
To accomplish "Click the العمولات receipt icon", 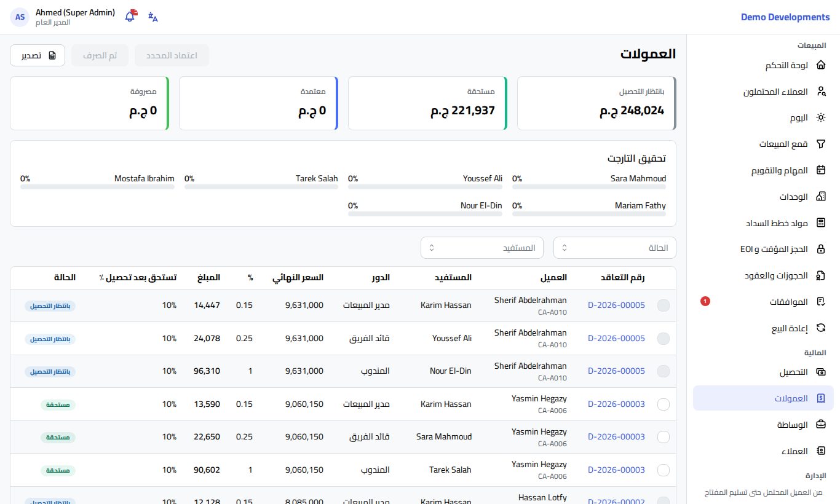I will point(820,398).
